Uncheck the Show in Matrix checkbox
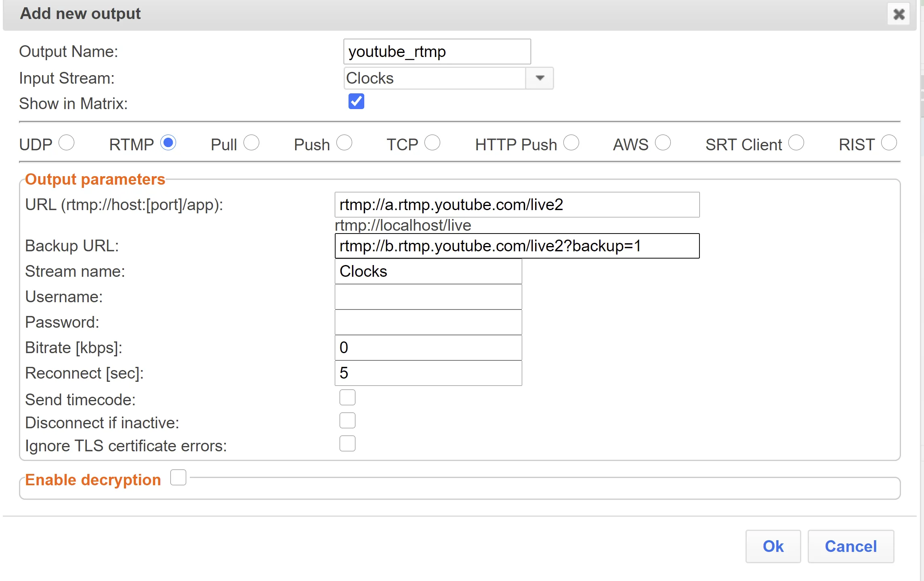This screenshot has height=581, width=924. pos(356,101)
